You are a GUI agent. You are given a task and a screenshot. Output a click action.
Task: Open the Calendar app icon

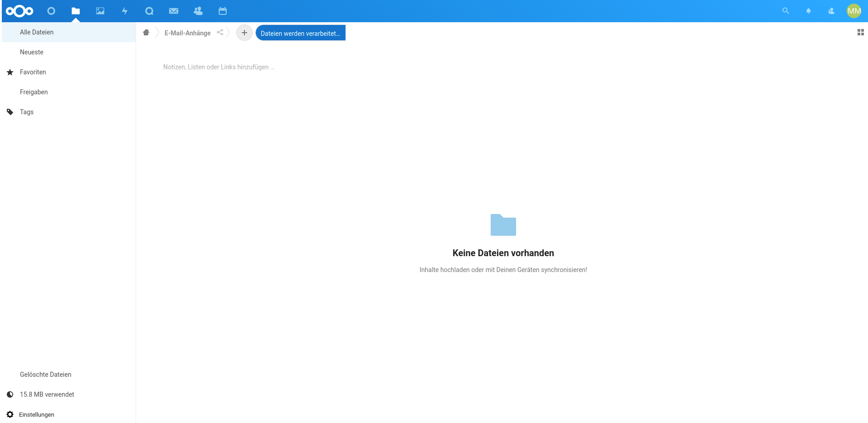tap(223, 11)
